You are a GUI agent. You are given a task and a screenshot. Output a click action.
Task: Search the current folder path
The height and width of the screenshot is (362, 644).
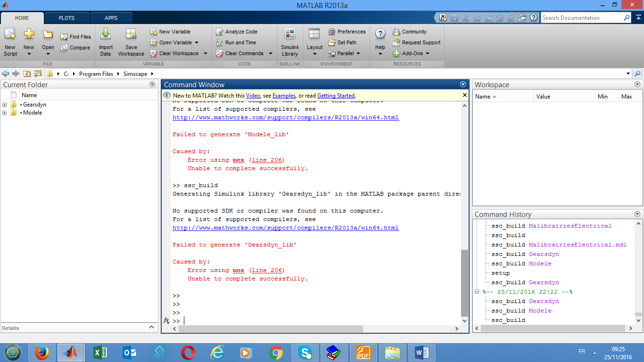tap(637, 74)
